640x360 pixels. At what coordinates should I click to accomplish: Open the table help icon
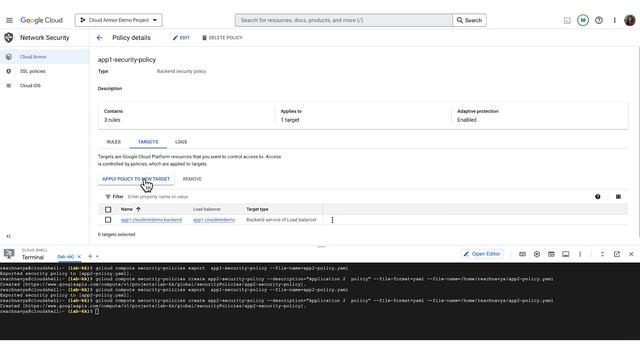pyautogui.click(x=598, y=197)
